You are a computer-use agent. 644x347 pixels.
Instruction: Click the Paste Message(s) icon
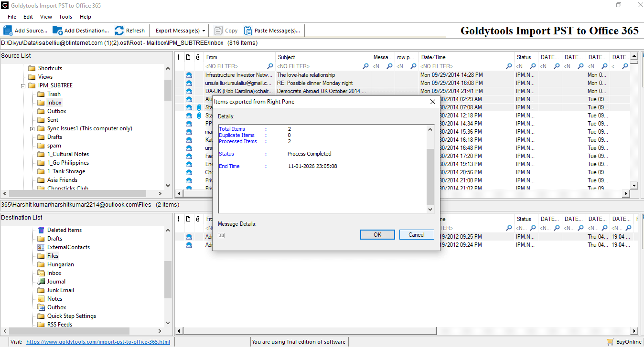(x=248, y=30)
